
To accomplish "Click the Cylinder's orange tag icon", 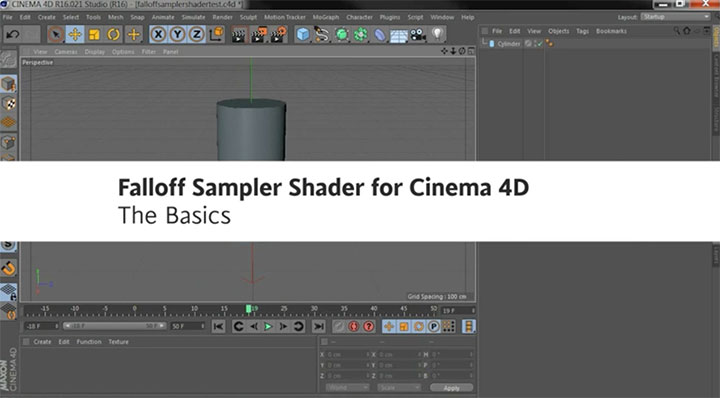I will click(x=550, y=44).
